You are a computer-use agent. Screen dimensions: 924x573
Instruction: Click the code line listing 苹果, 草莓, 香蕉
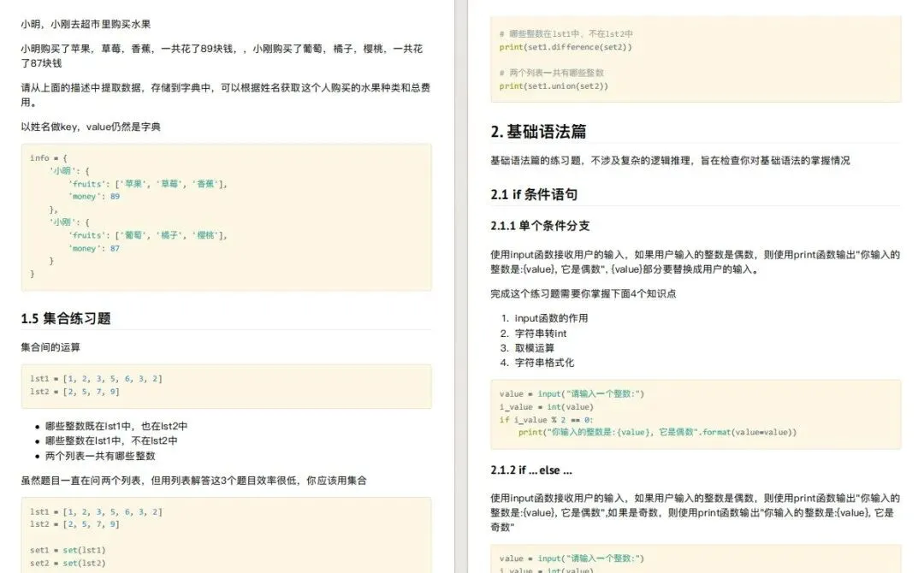coord(148,184)
